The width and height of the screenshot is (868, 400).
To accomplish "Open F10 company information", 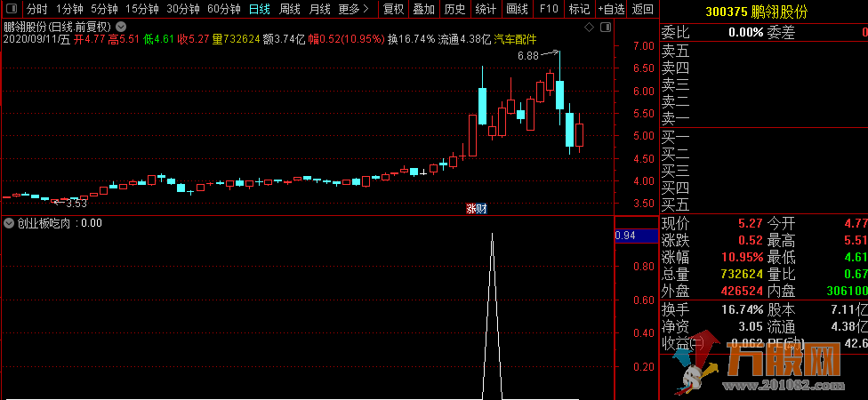I will coord(549,9).
